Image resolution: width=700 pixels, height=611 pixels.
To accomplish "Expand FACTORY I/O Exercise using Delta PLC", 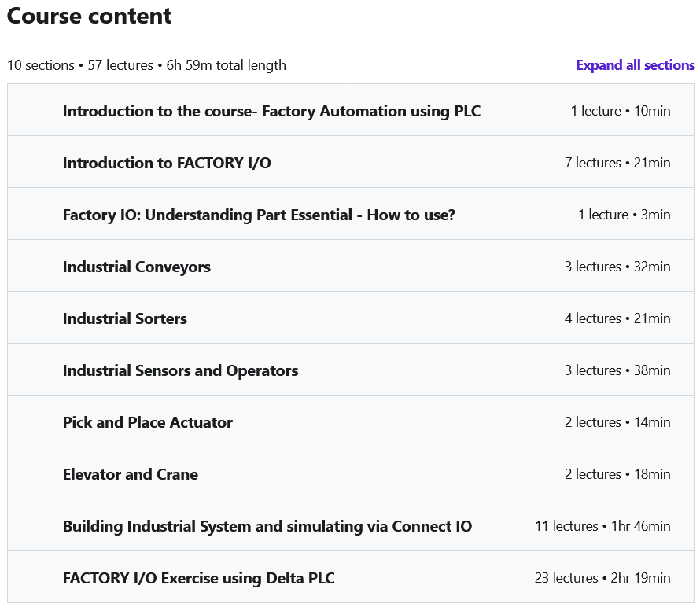I will tap(199, 578).
